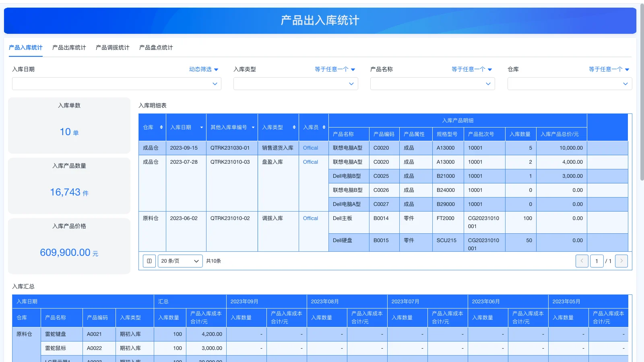Screen dimensions: 644x362
Task: Open the 仓库 selection combo box
Action: tap(569, 84)
